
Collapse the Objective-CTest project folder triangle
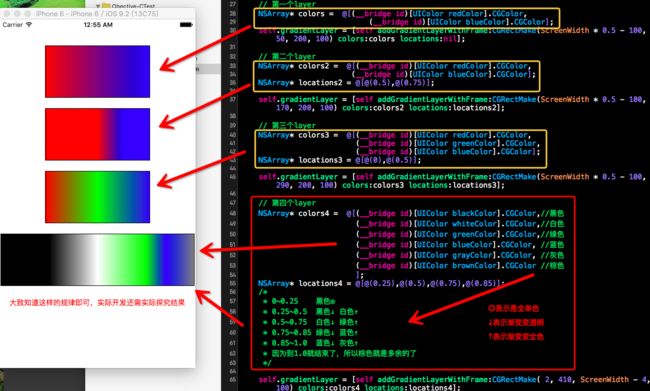point(98,6)
